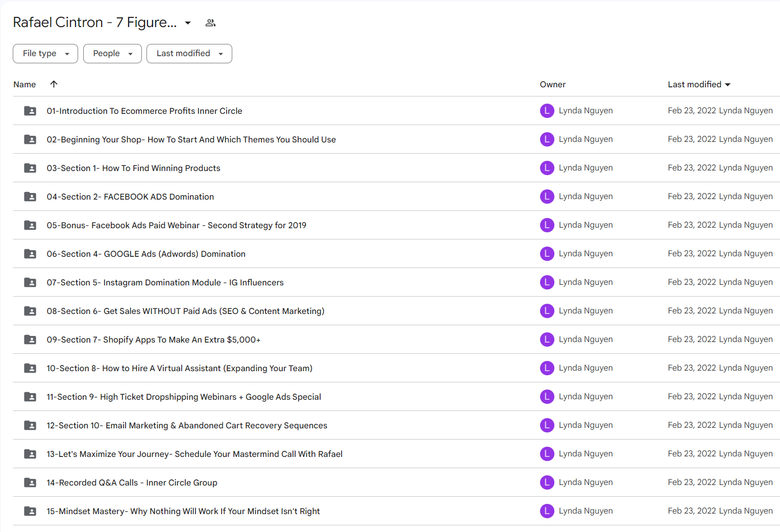Select 15-Mindset Mastery folder name
The image size is (780, 532).
click(x=183, y=511)
